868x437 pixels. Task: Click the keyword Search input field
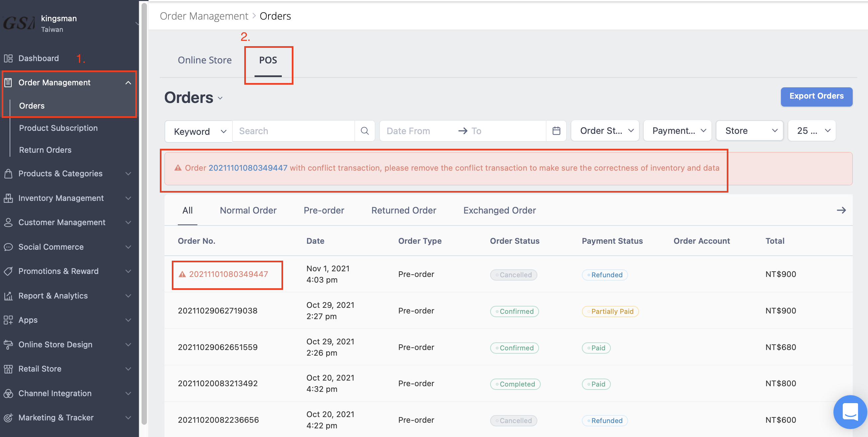tap(293, 131)
